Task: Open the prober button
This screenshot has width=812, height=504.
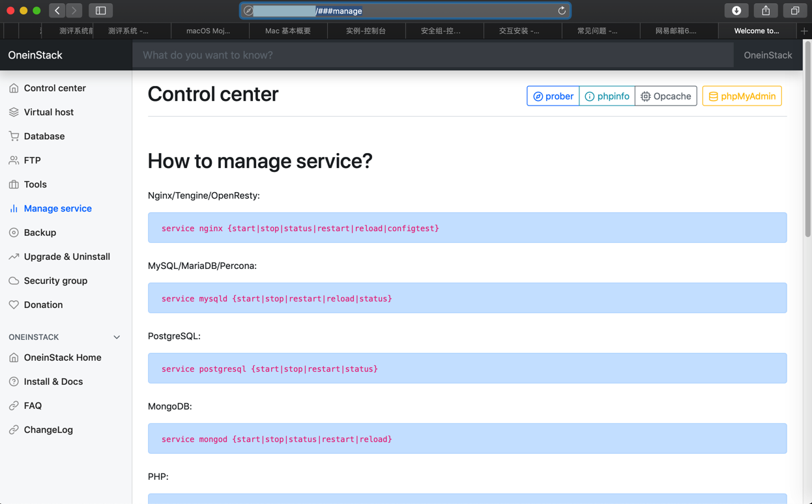Action: (x=553, y=96)
